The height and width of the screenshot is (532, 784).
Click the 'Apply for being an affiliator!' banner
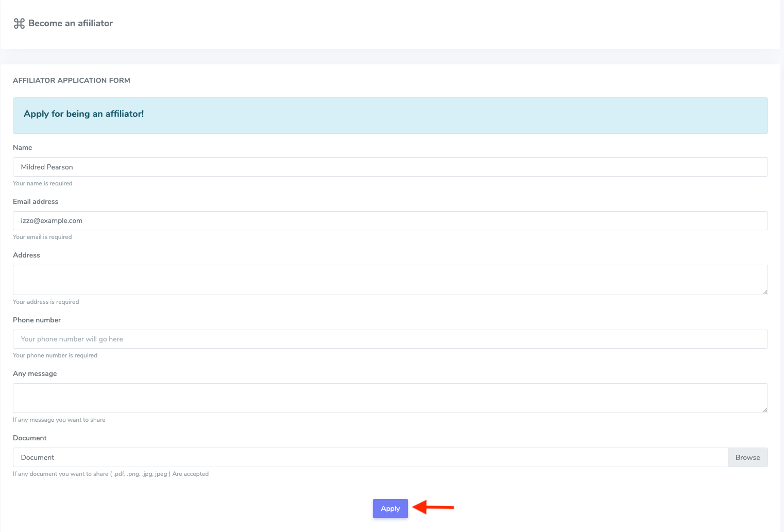[390, 115]
